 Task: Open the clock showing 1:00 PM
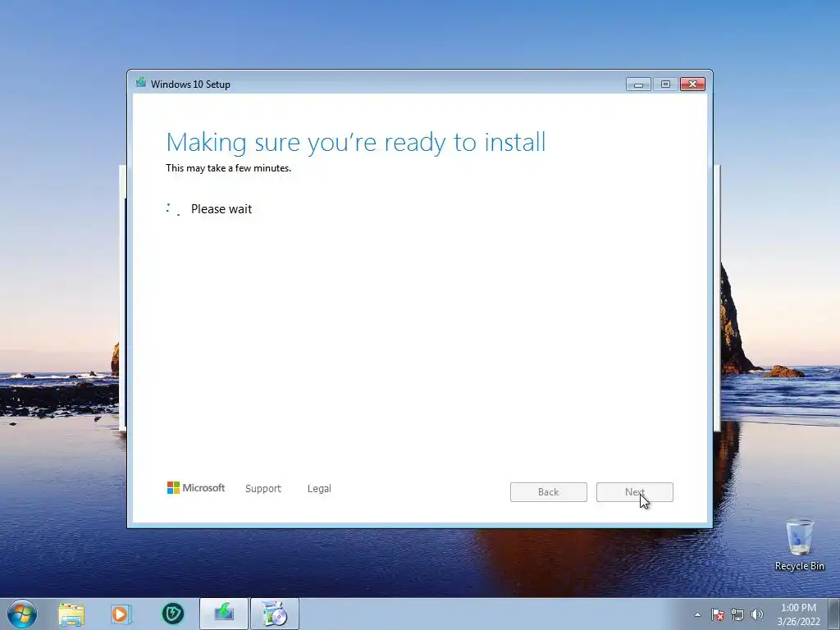pos(798,614)
